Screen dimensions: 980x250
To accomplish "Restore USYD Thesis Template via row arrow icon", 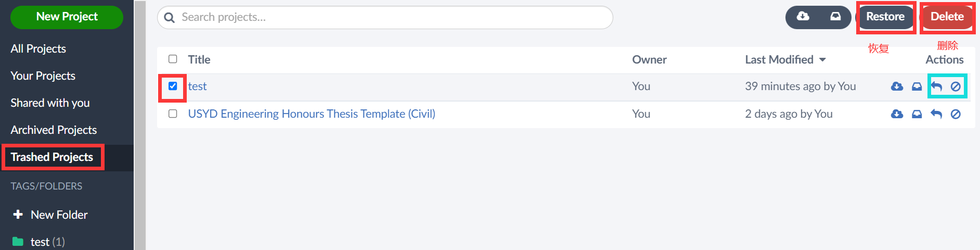I will (x=936, y=114).
